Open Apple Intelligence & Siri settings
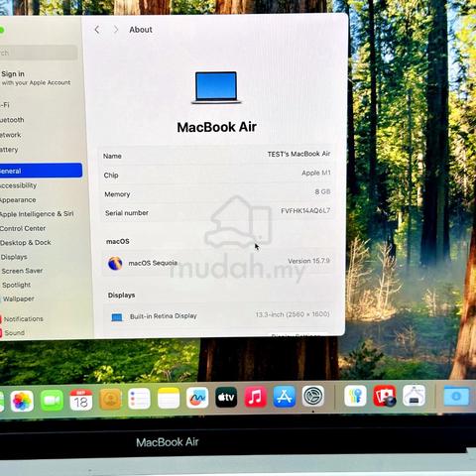This screenshot has height=476, width=476. 37,214
